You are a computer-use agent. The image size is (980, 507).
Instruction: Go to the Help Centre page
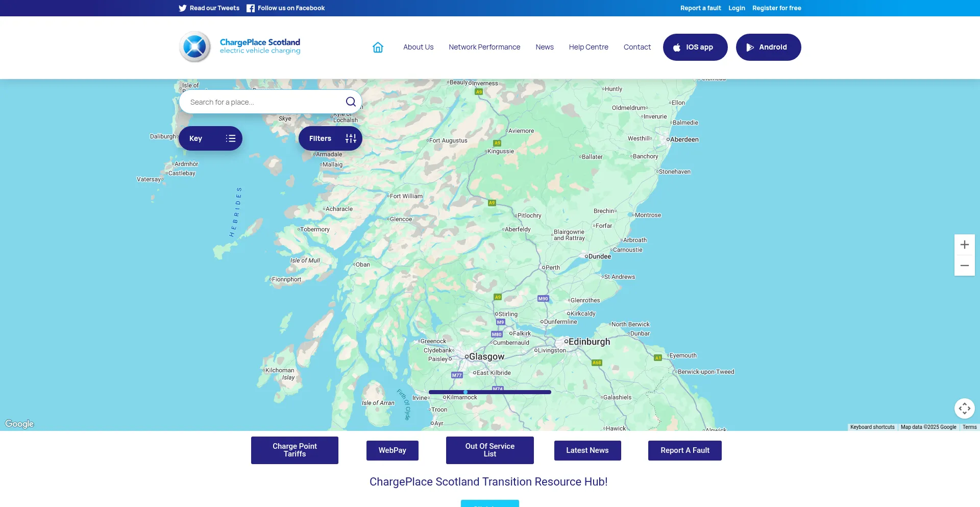point(589,47)
